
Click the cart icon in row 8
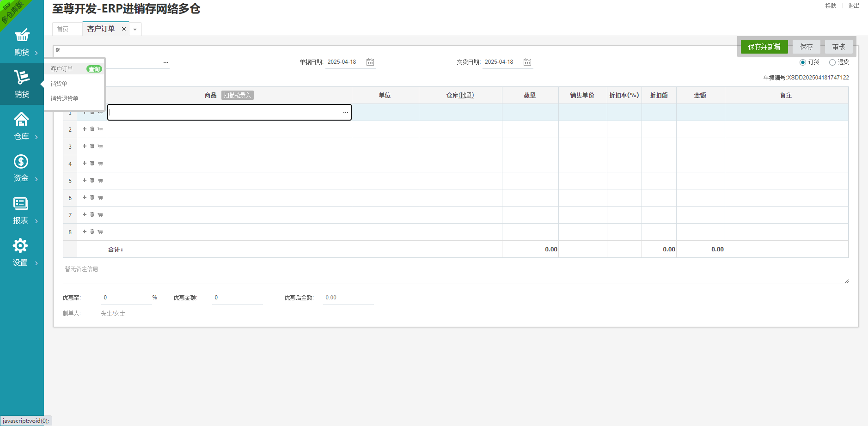click(100, 232)
